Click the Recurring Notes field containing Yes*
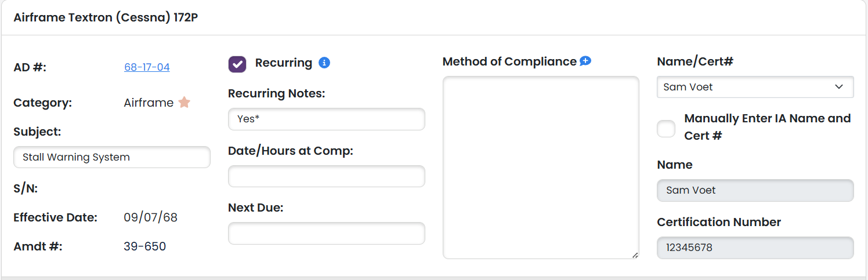 (x=327, y=119)
